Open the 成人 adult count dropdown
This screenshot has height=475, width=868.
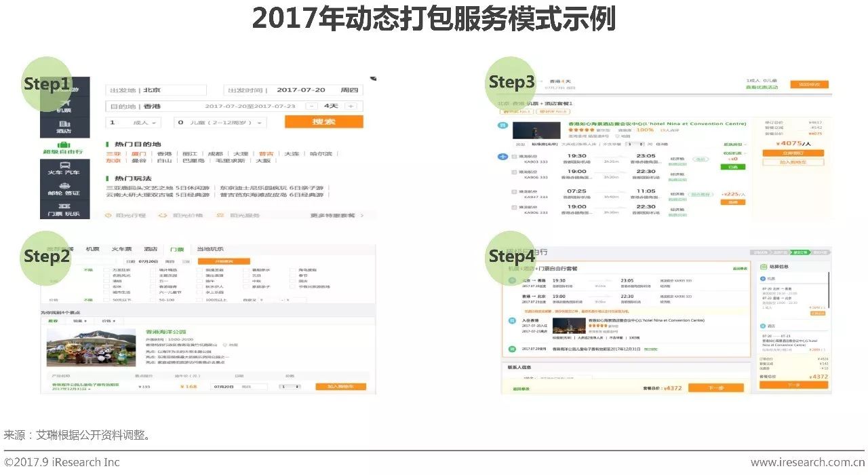tap(134, 123)
